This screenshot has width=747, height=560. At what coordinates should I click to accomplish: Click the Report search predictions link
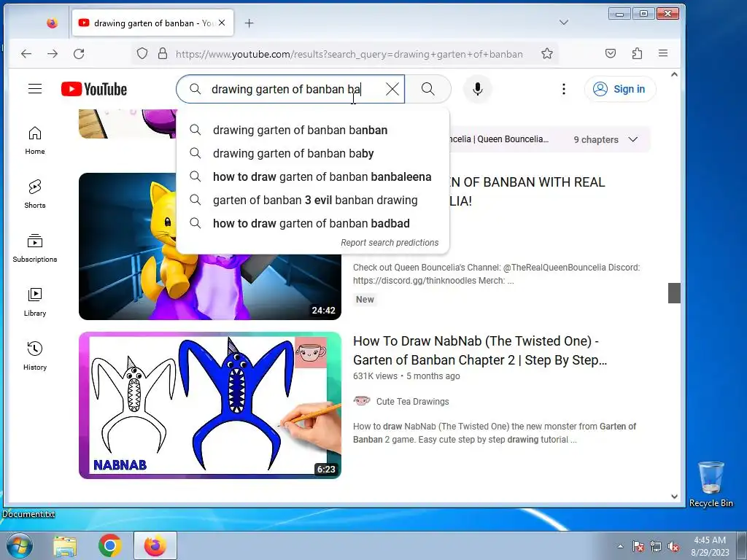(x=390, y=242)
